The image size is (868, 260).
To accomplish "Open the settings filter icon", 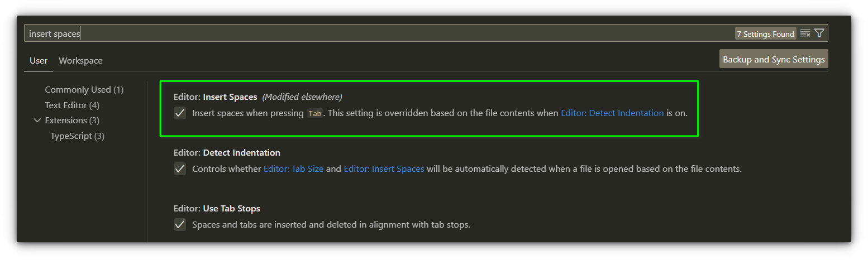I will pyautogui.click(x=819, y=33).
